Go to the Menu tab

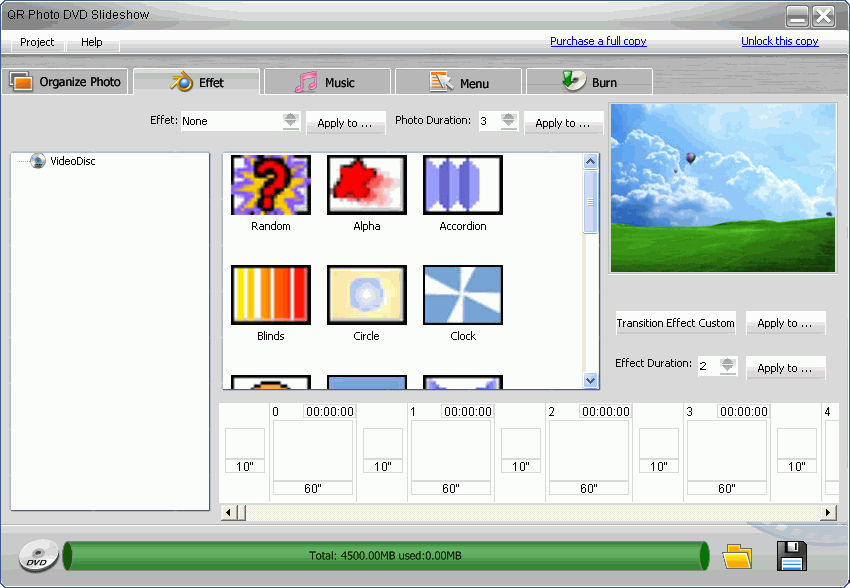coord(459,82)
